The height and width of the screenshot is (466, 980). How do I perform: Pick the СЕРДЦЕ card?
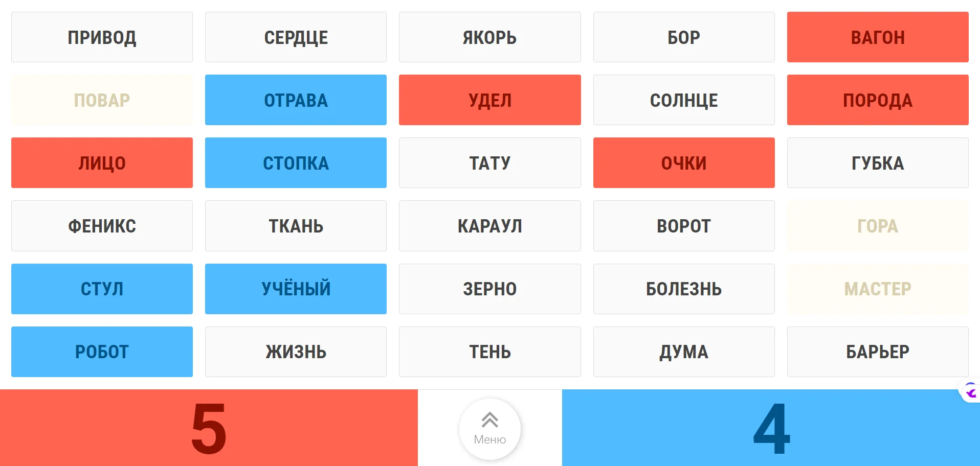(x=296, y=37)
